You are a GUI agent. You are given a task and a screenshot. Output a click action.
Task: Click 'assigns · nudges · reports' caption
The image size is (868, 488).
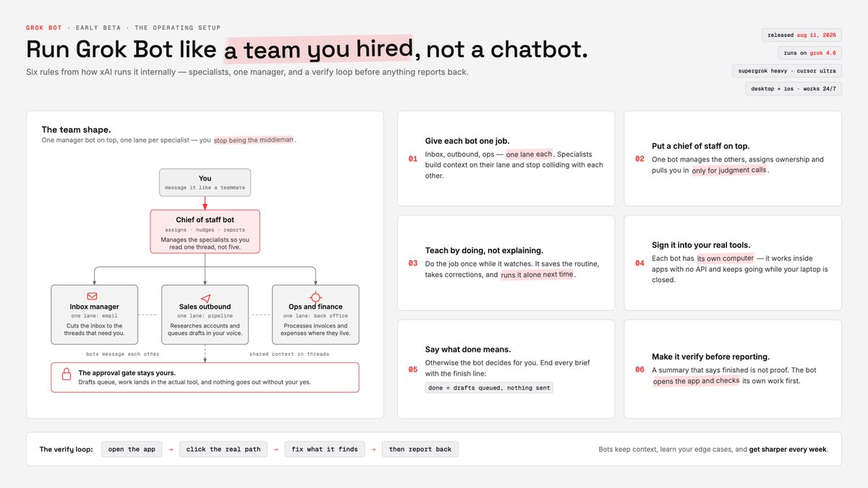click(205, 230)
